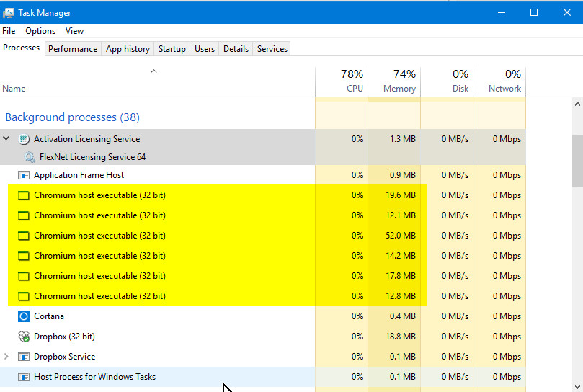The image size is (583, 392).
Task: Select the Host Process for Windows Tasks name
Action: coord(94,377)
